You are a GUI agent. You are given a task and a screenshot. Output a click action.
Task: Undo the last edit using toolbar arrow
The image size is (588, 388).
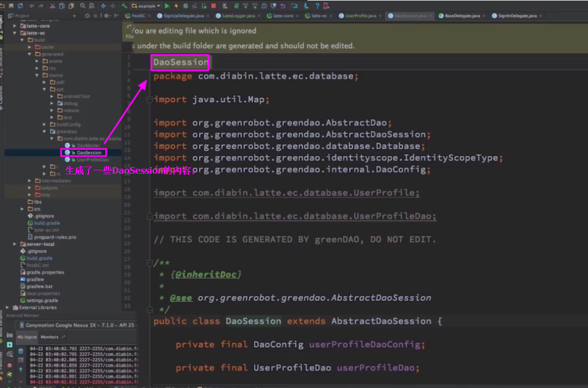[32, 6]
